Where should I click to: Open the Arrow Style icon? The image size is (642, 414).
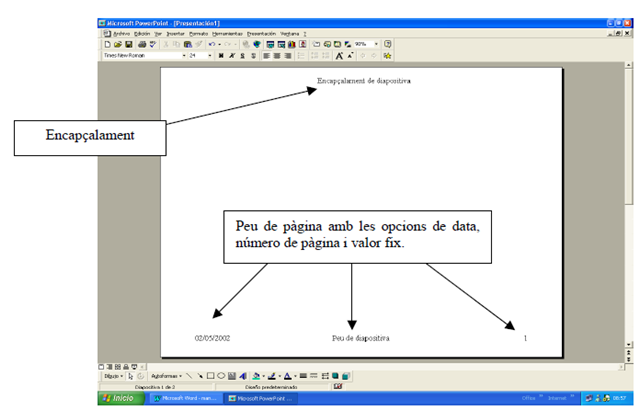point(325,376)
